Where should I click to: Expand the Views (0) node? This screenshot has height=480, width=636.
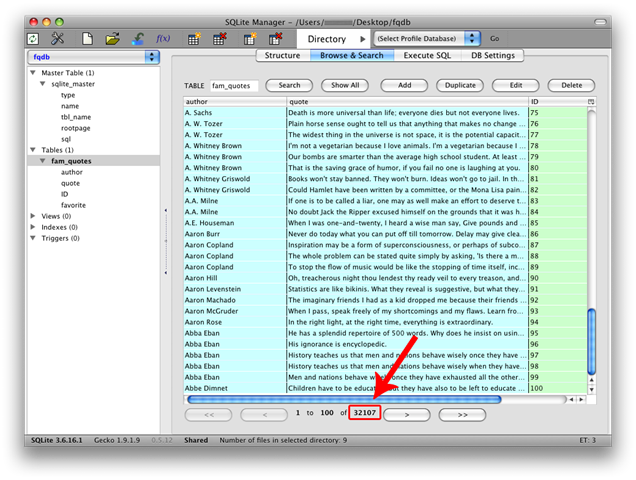click(x=33, y=216)
